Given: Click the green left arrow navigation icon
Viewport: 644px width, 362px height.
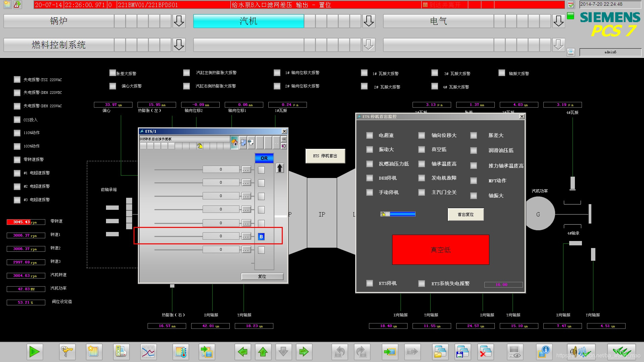Looking at the screenshot, I should pyautogui.click(x=242, y=352).
